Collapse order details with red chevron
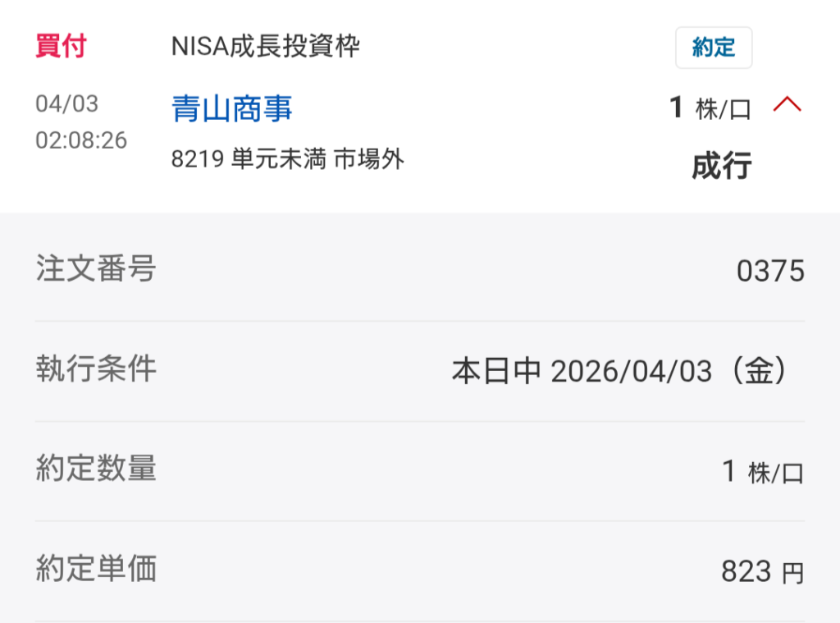This screenshot has height=623, width=840. [x=787, y=105]
